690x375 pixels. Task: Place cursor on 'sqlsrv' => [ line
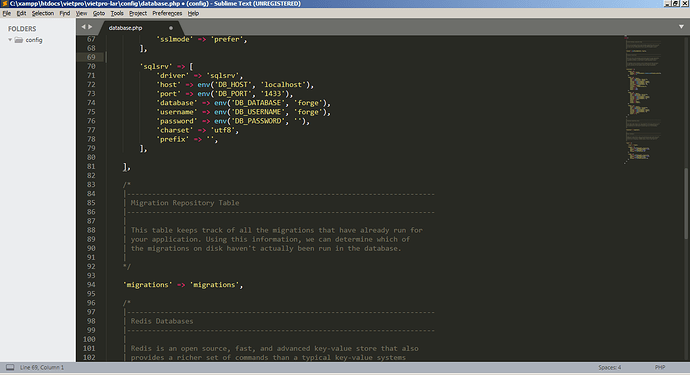(x=166, y=66)
